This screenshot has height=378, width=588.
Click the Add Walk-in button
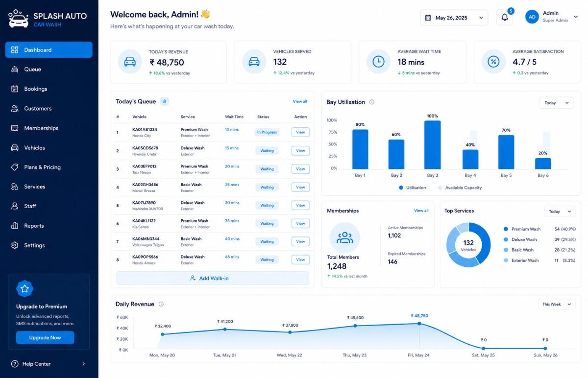tap(213, 278)
